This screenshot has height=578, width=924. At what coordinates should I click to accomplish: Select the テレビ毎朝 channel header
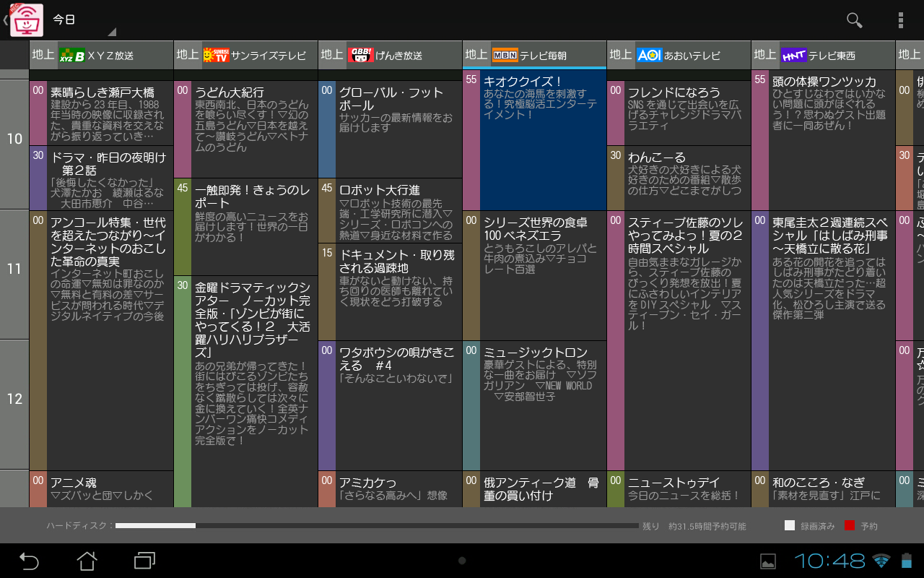(534, 55)
